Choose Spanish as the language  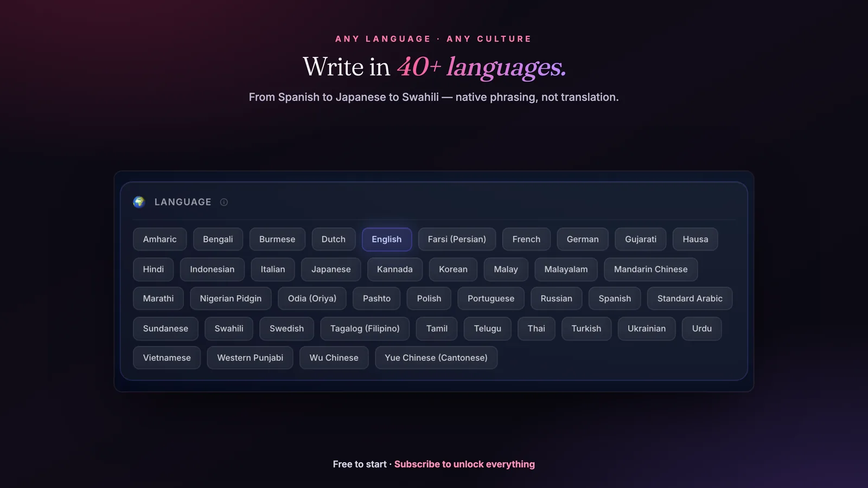(615, 298)
